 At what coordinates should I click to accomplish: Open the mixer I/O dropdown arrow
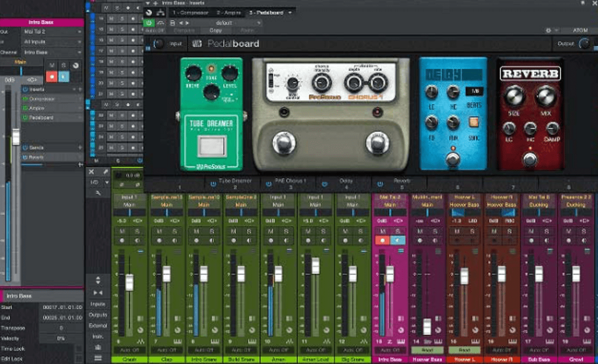pos(107,183)
